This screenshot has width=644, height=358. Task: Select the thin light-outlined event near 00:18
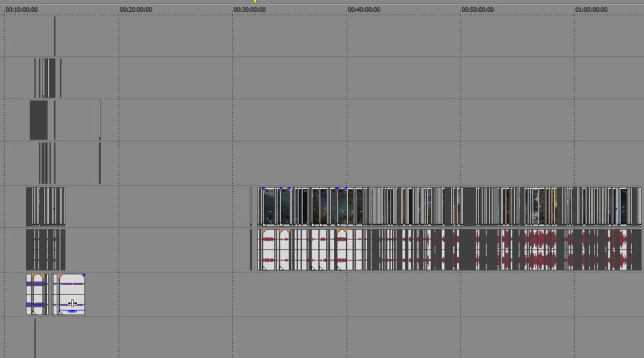tap(100, 120)
